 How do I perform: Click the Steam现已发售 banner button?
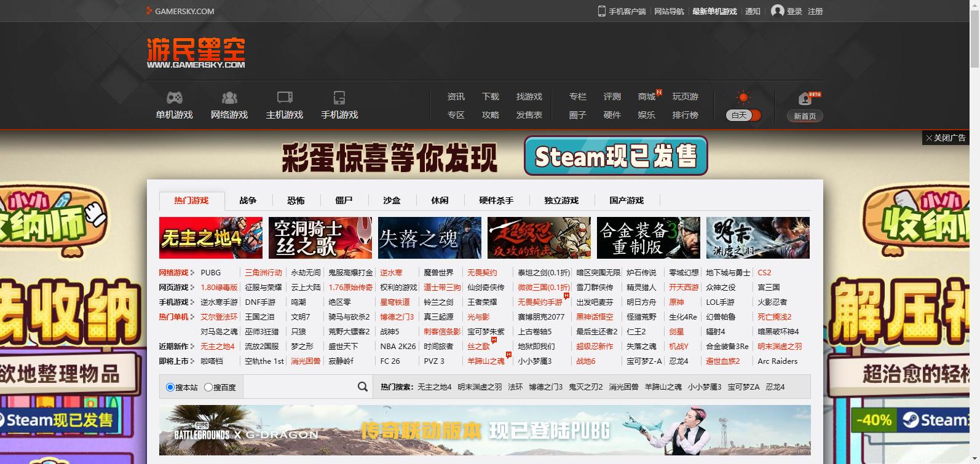pos(615,156)
